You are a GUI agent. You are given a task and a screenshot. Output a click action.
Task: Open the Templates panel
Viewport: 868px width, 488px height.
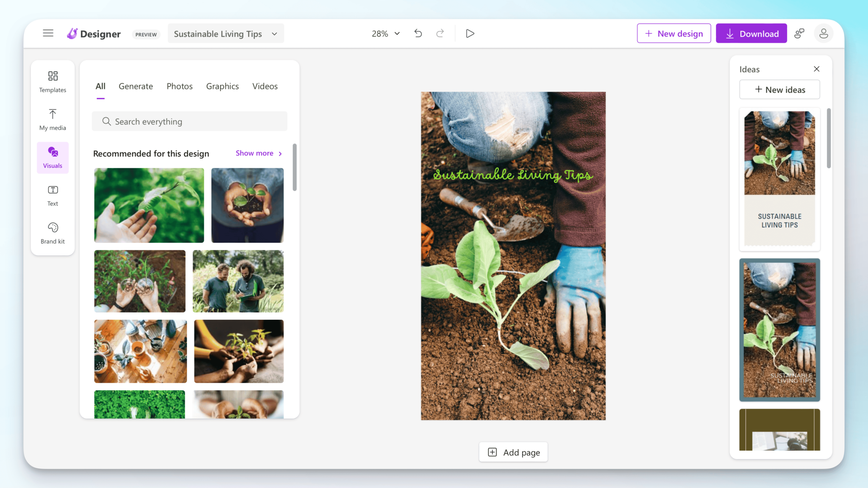(x=52, y=81)
